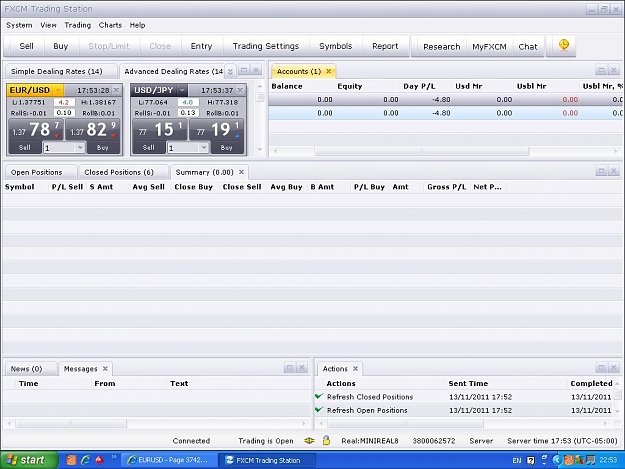Viewport: 625px width, 469px height.
Task: Click the Actions panel horizontal scrollbar
Action: tap(405, 423)
